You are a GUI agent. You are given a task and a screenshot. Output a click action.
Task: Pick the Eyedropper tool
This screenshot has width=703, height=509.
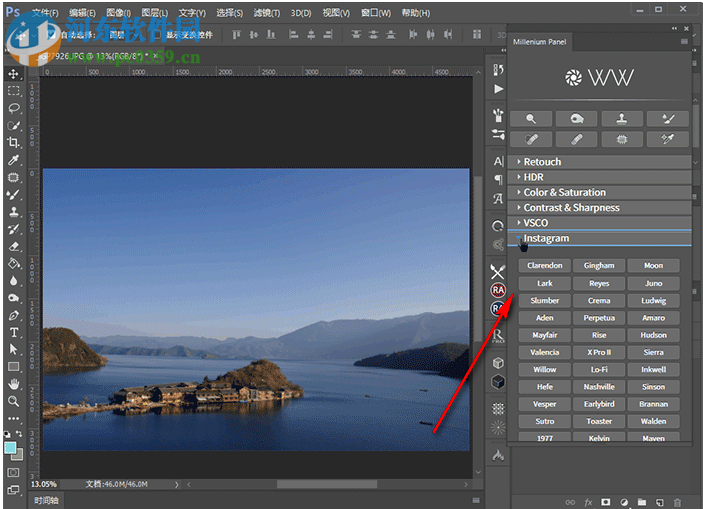click(14, 160)
